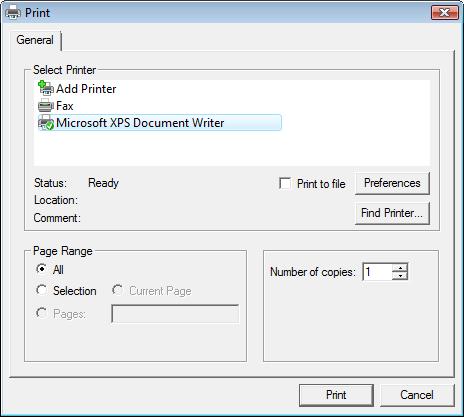
Task: Choose the Current Page radio button
Action: click(x=117, y=290)
